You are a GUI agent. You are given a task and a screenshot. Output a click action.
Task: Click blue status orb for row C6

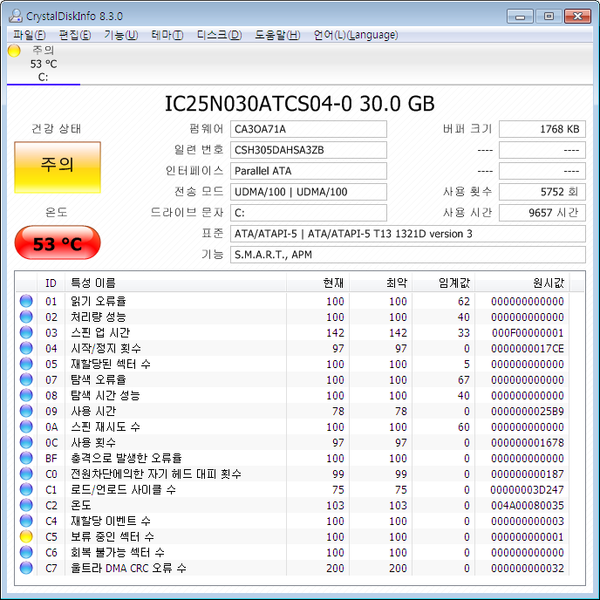(26, 552)
